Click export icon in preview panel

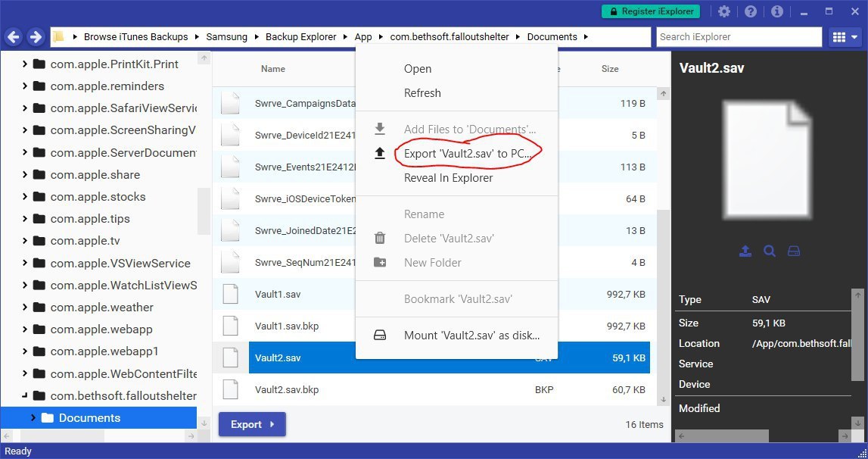click(x=745, y=251)
